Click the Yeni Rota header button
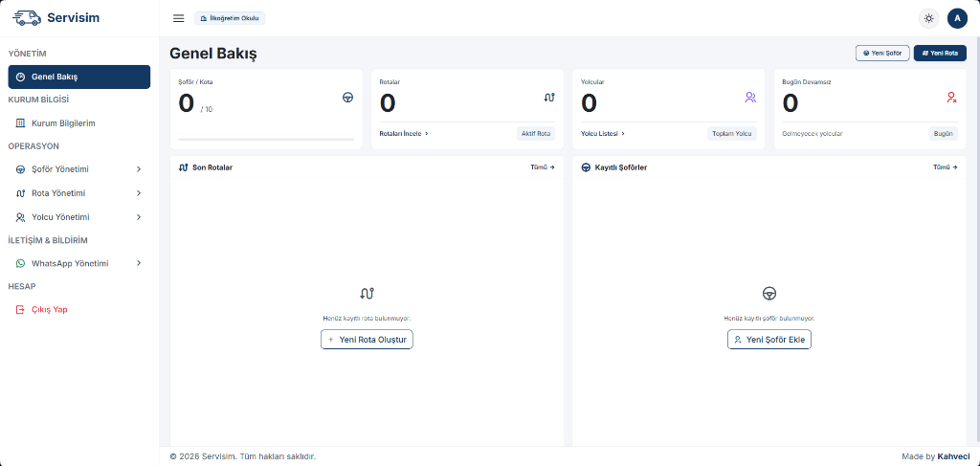980x466 pixels. click(x=940, y=53)
